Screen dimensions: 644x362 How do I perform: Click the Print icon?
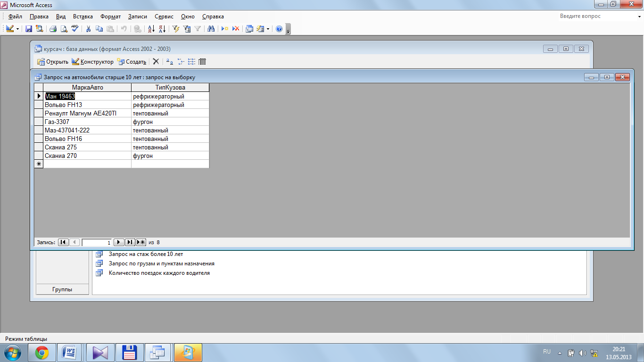tap(53, 29)
